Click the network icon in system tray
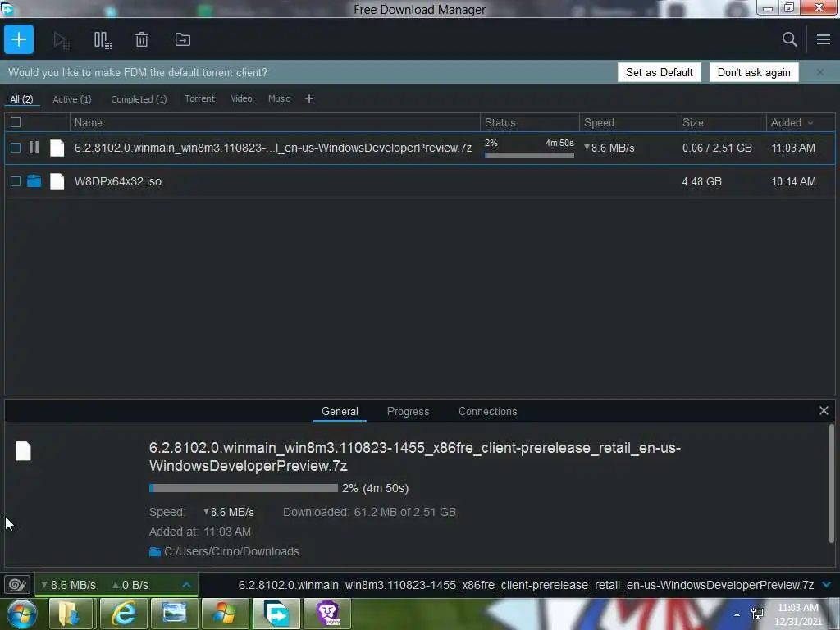Screen dimensions: 840x630 coord(757,614)
